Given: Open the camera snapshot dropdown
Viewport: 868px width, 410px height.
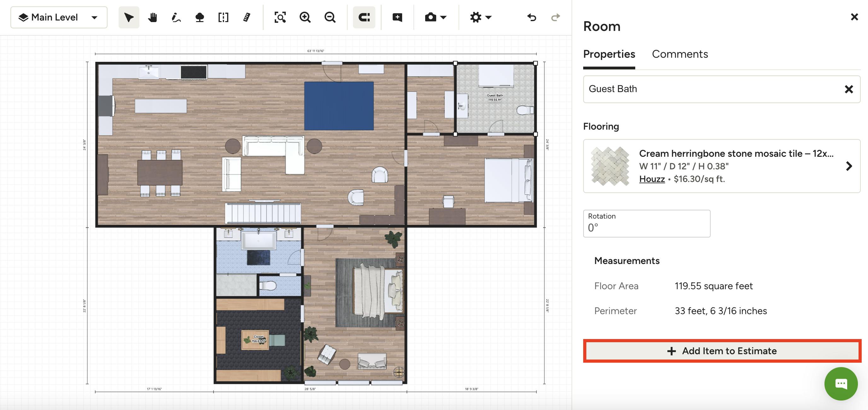Looking at the screenshot, I should point(435,17).
